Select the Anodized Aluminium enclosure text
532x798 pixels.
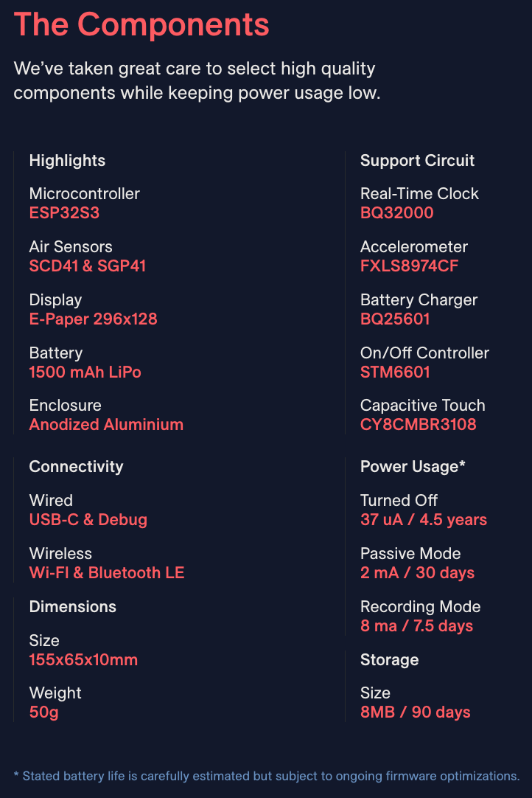(106, 425)
